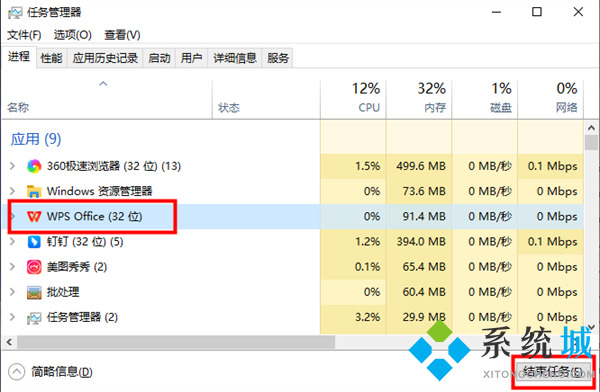The image size is (600, 392).
Task: Expand the 批处理 process group
Action: [x=12, y=292]
